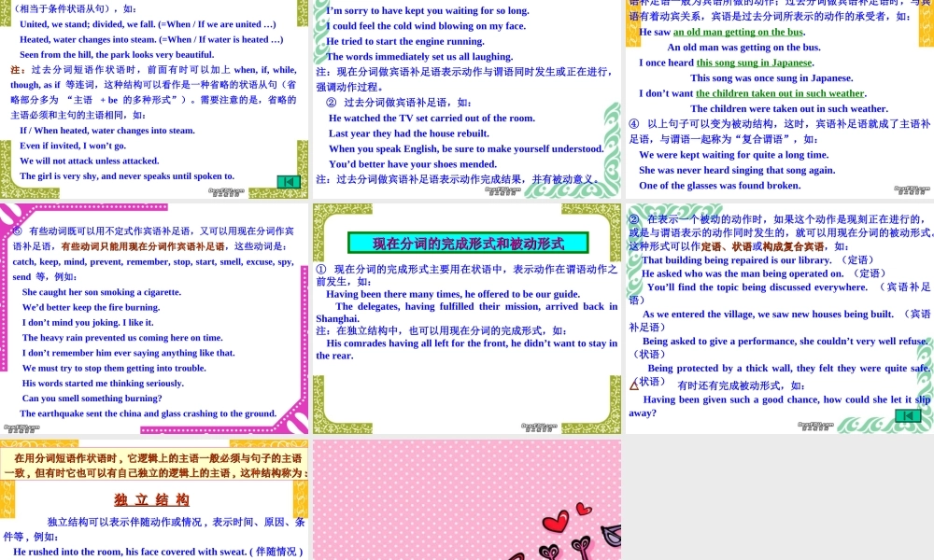Click line 'He tried to start the engine running.'
934x560 pixels.
[x=405, y=42]
